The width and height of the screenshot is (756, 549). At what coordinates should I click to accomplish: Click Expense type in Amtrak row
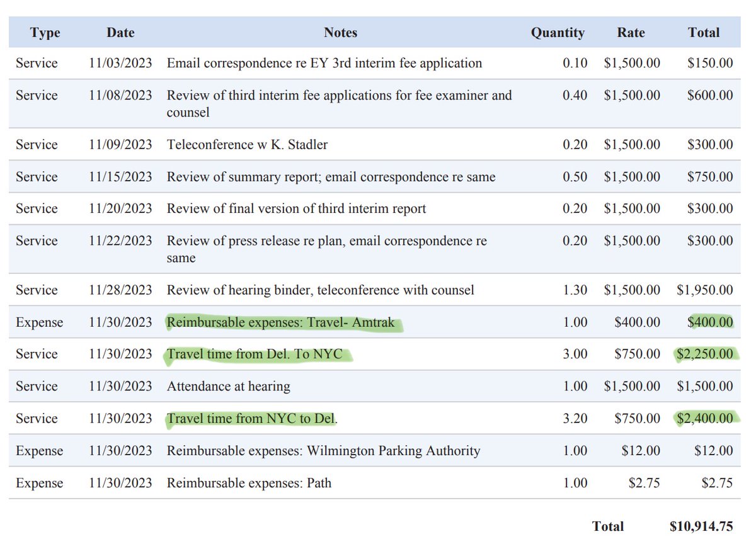tap(39, 322)
